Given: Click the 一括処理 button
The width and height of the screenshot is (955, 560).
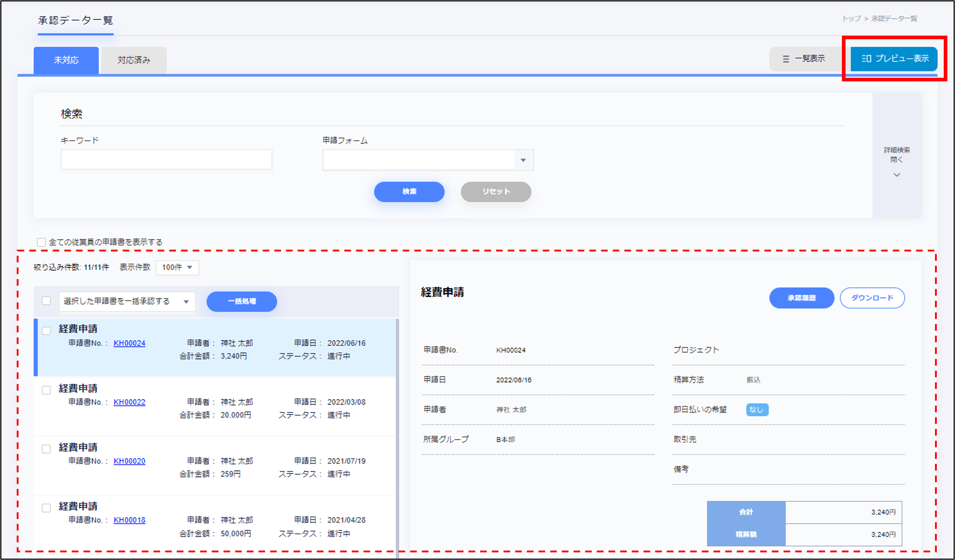Looking at the screenshot, I should click(x=241, y=301).
